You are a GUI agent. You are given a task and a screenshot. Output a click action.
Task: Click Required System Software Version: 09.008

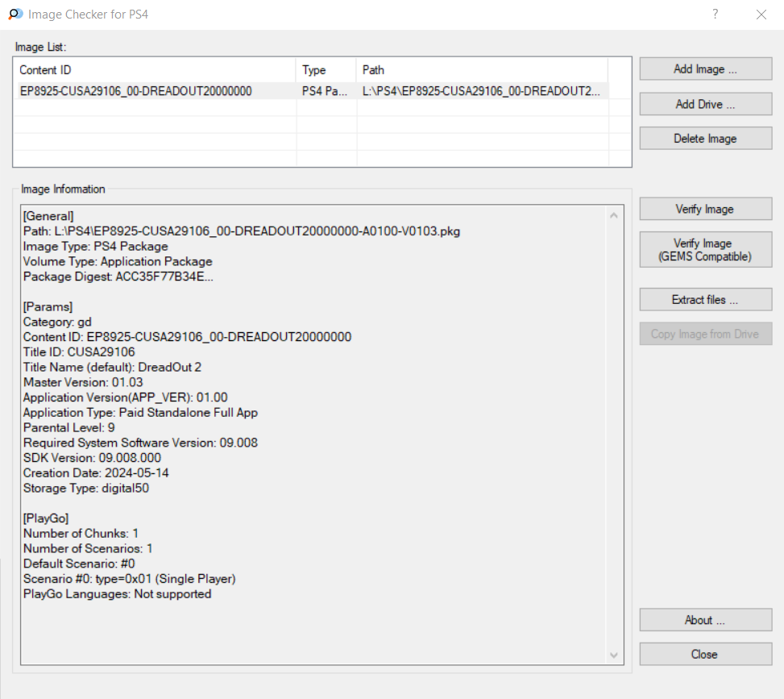140,443
